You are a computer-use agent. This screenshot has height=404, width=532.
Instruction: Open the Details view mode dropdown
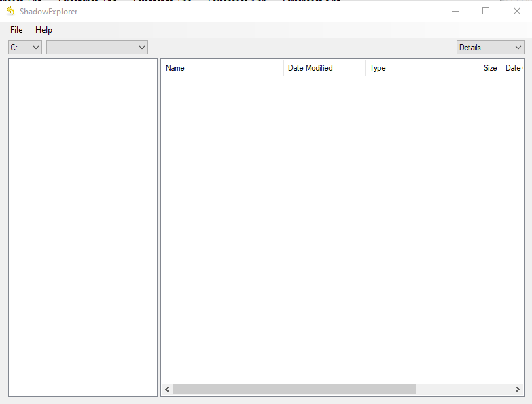pyautogui.click(x=491, y=48)
